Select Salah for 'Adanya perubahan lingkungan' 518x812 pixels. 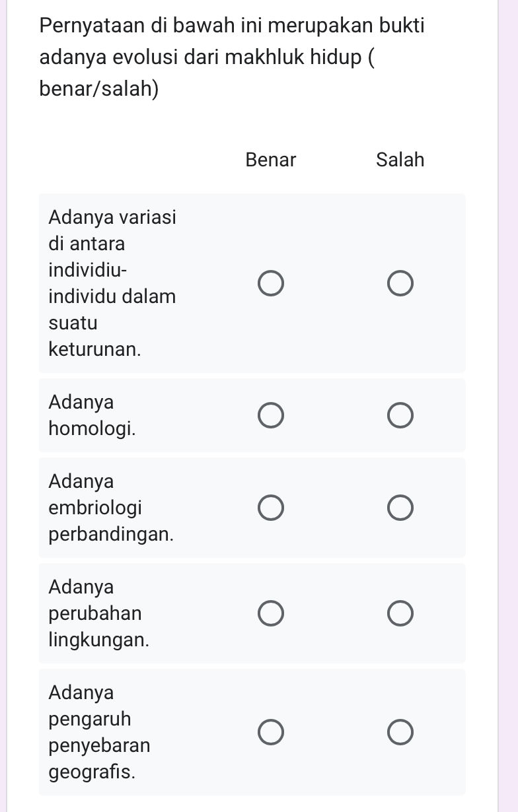[400, 613]
